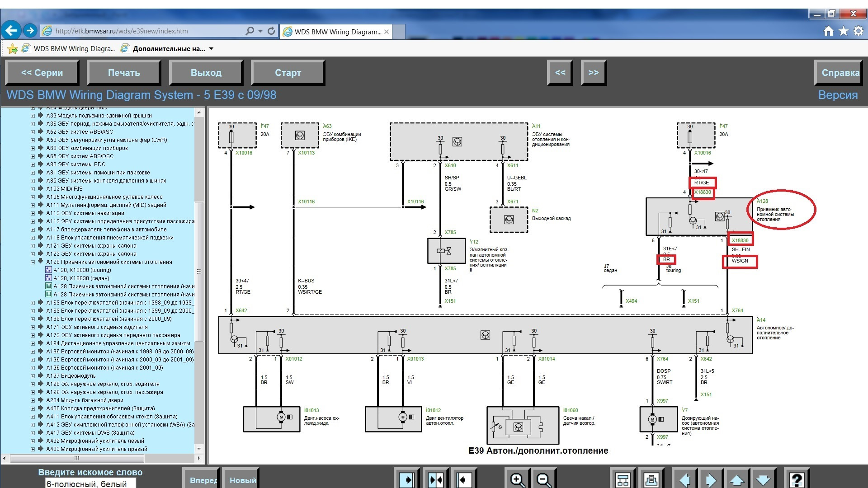Select A400 Колодка предохранителей (Защита) item
The image size is (868, 488).
coord(100,408)
